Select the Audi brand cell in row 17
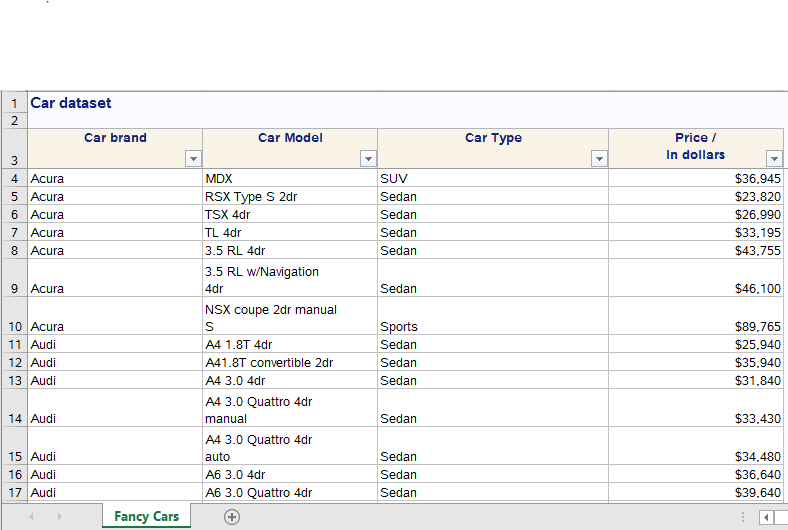 pyautogui.click(x=115, y=492)
